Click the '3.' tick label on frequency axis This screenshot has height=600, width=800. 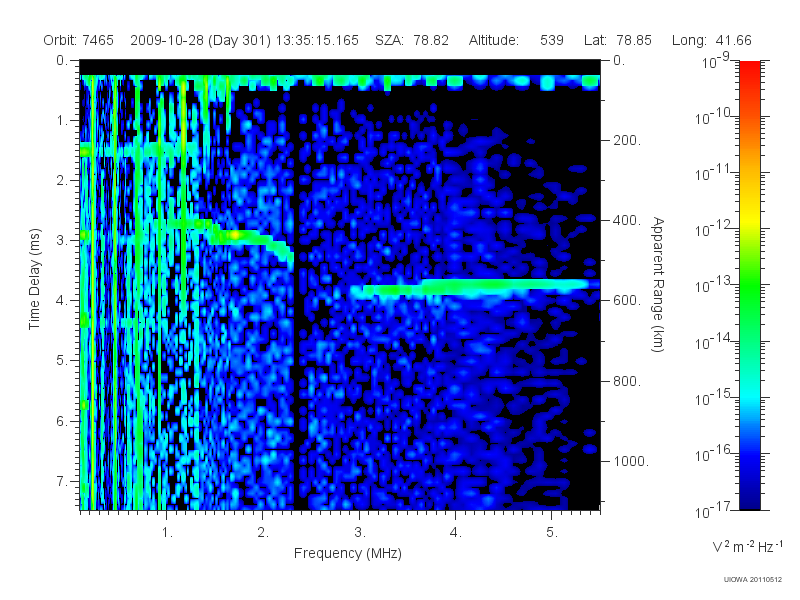360,533
